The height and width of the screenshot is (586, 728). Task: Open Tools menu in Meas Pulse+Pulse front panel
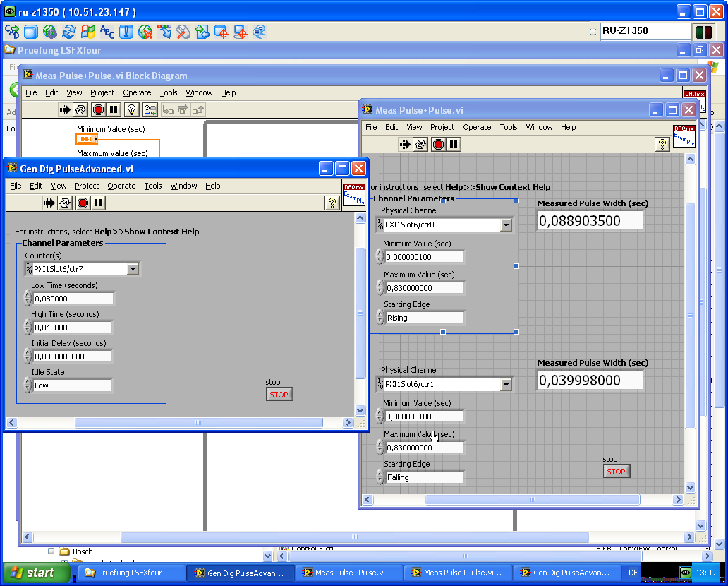pyautogui.click(x=509, y=127)
